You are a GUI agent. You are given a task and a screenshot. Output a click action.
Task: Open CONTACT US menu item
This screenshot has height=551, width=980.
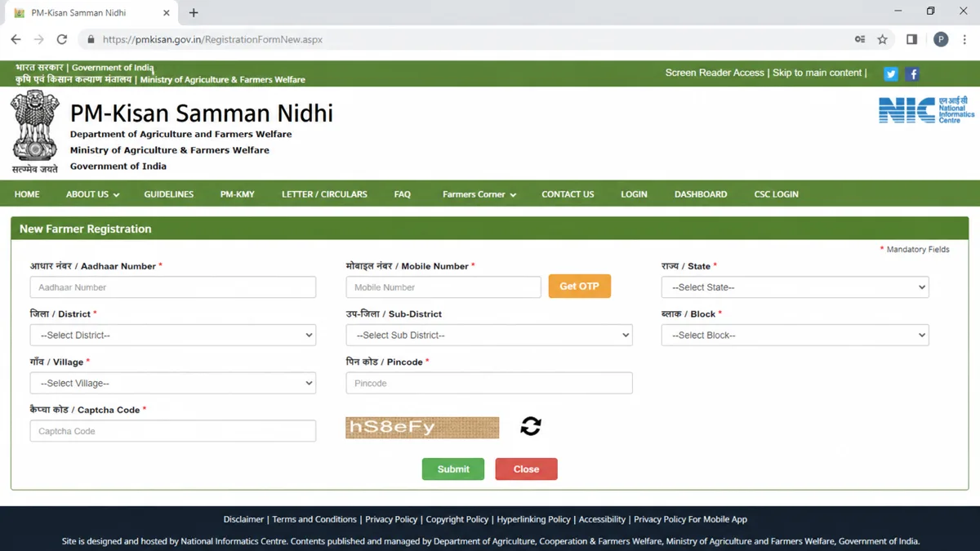(568, 194)
